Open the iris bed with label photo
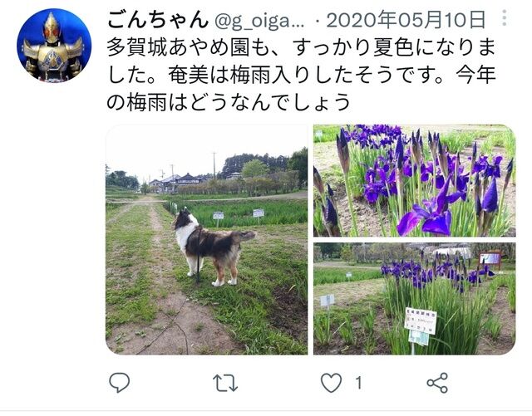The width and height of the screenshot is (532, 416). tap(414, 299)
